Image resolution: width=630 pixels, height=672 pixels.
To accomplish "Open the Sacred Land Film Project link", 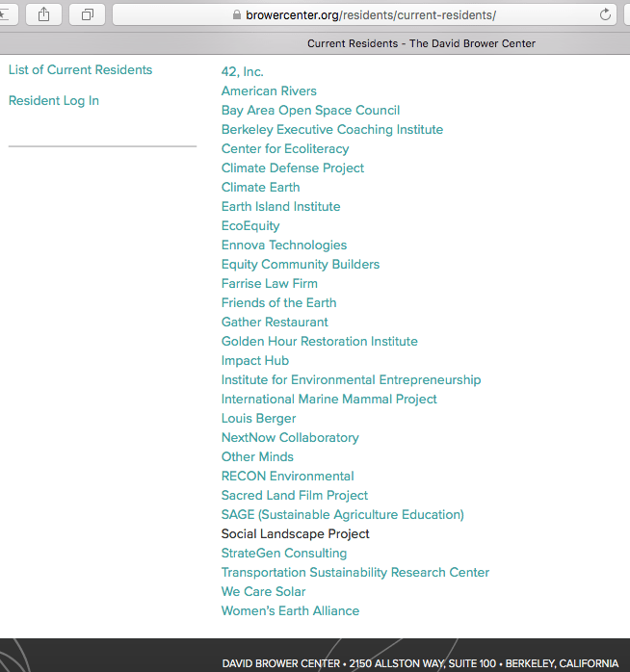I will pos(295,496).
